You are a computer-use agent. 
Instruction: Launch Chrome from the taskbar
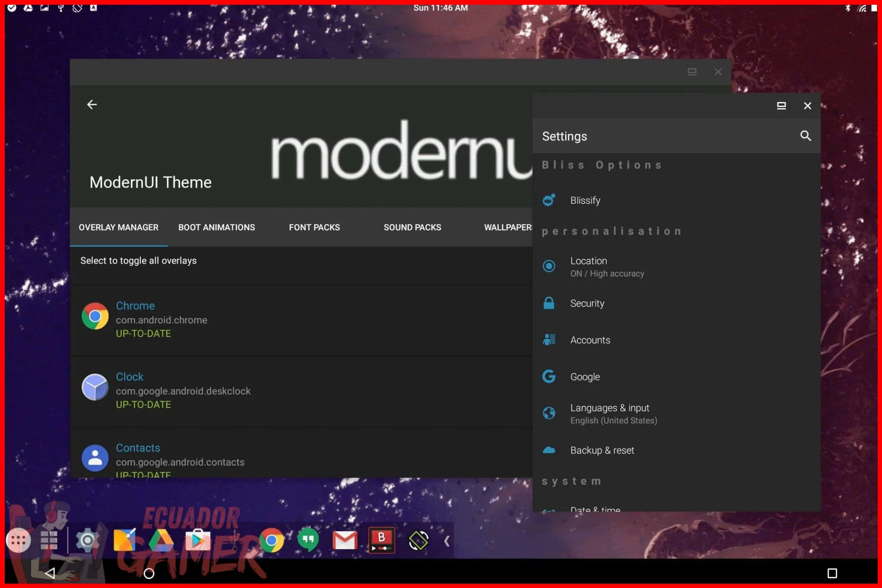pos(271,540)
